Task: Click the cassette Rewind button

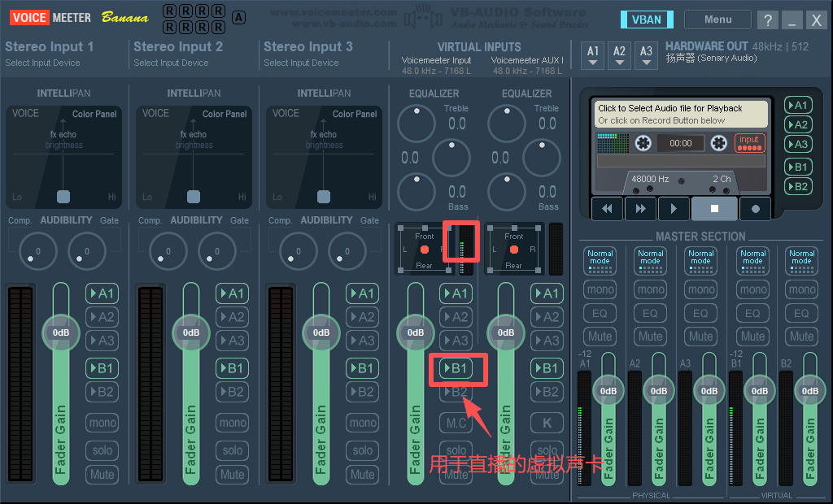Action: click(607, 208)
